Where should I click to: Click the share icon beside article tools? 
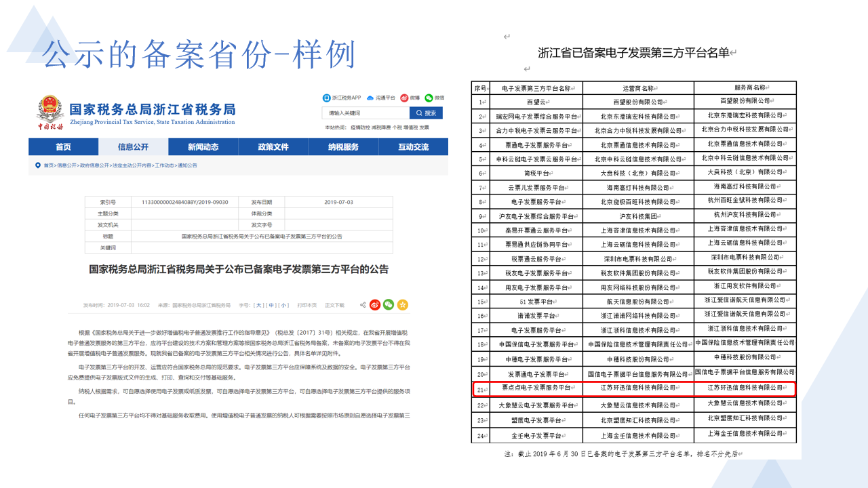[363, 305]
